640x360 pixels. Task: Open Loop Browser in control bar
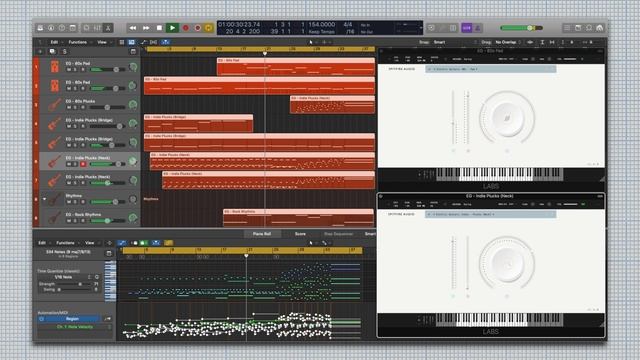[589, 28]
